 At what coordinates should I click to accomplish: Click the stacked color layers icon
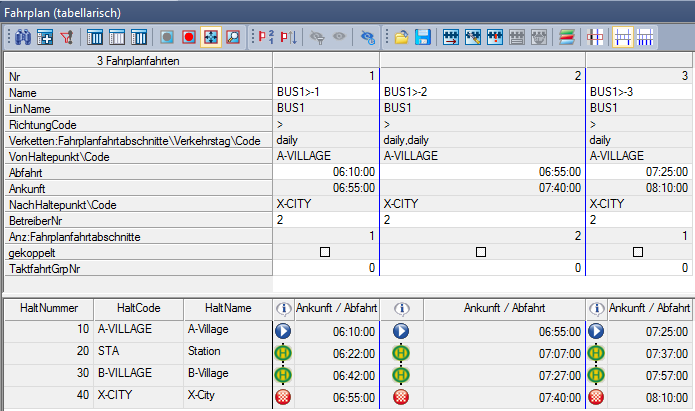coord(567,38)
